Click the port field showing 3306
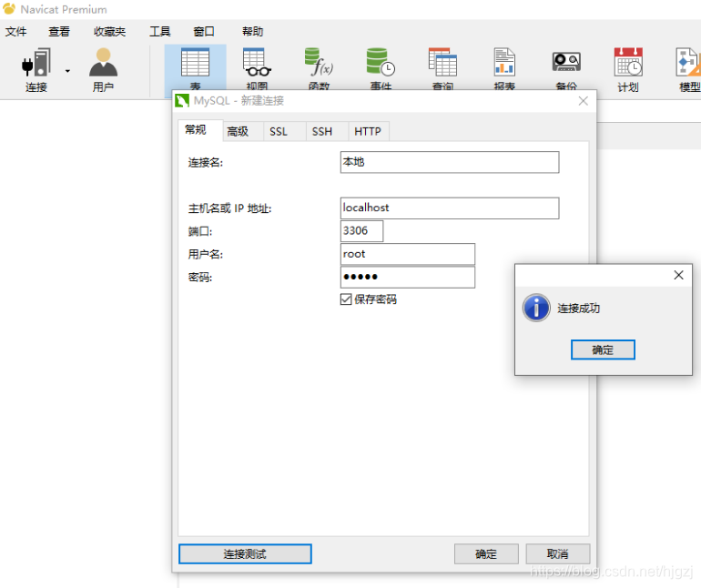 tap(361, 230)
